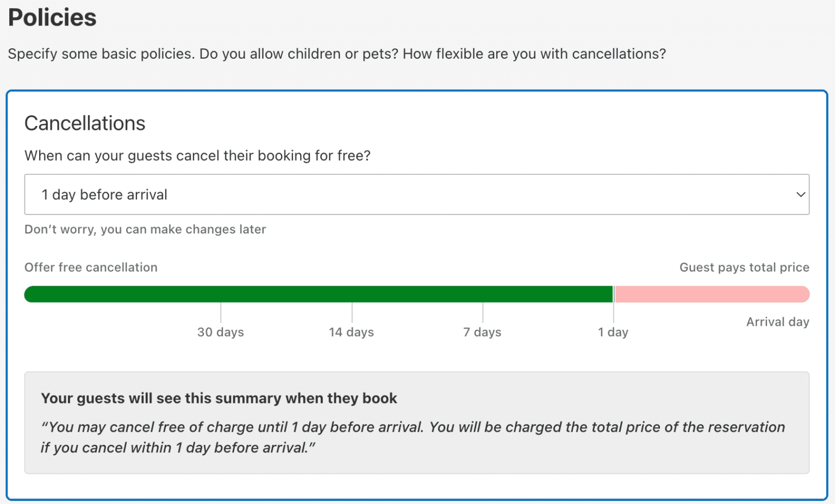The width and height of the screenshot is (835, 504).
Task: Click the green free cancellation bar segment
Action: click(319, 294)
